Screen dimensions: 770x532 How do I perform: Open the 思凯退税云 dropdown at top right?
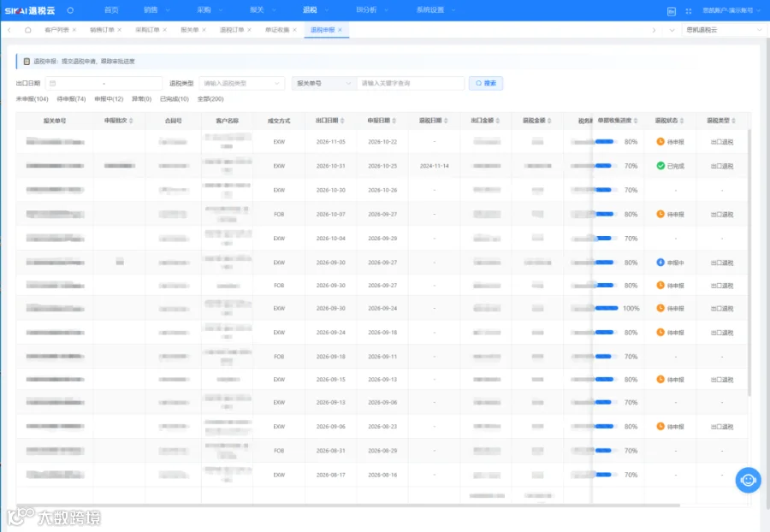click(723, 30)
